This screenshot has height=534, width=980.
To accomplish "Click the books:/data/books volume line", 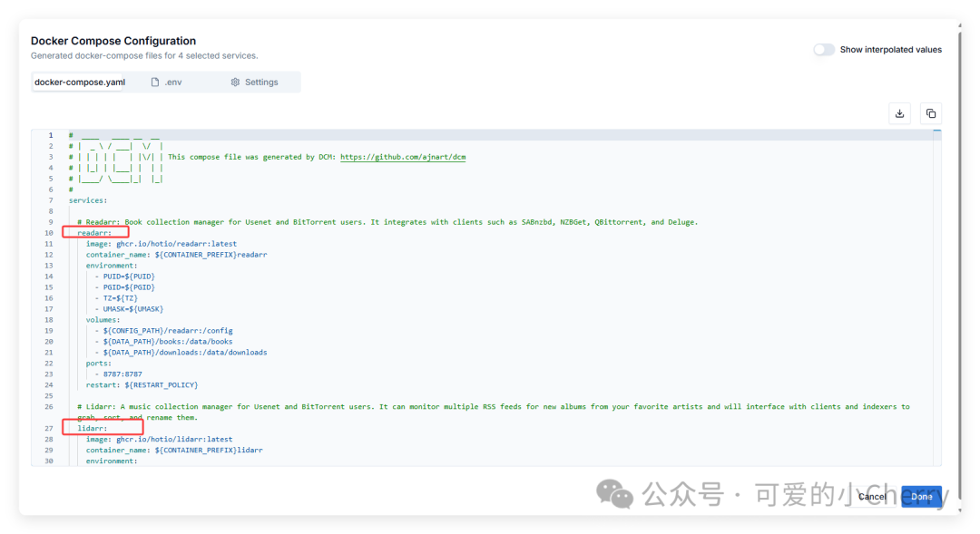I will point(163,342).
